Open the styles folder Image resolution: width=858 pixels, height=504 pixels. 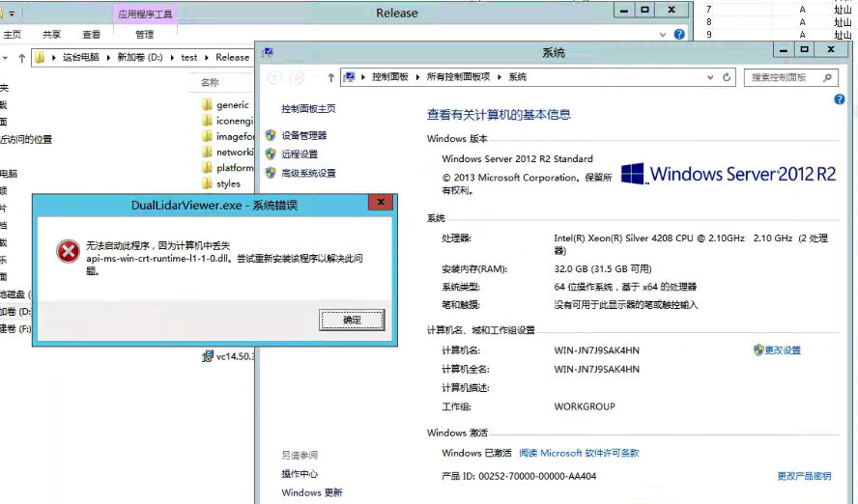(x=228, y=183)
